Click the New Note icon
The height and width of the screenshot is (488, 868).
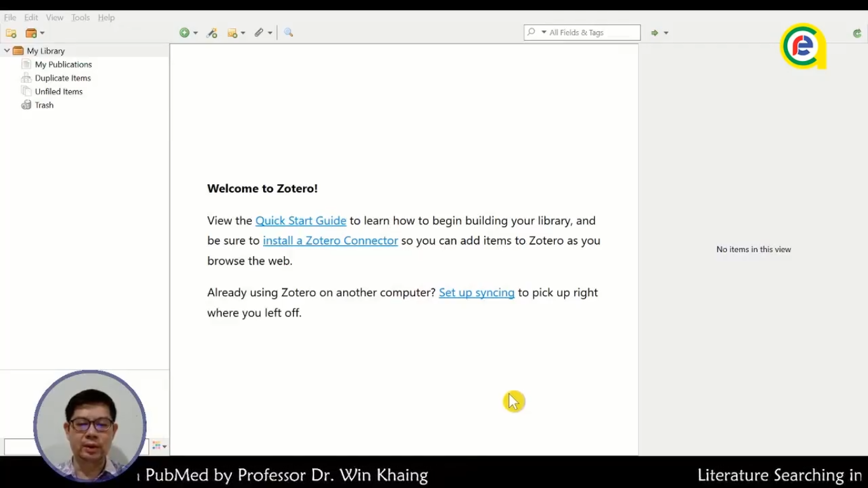(233, 33)
